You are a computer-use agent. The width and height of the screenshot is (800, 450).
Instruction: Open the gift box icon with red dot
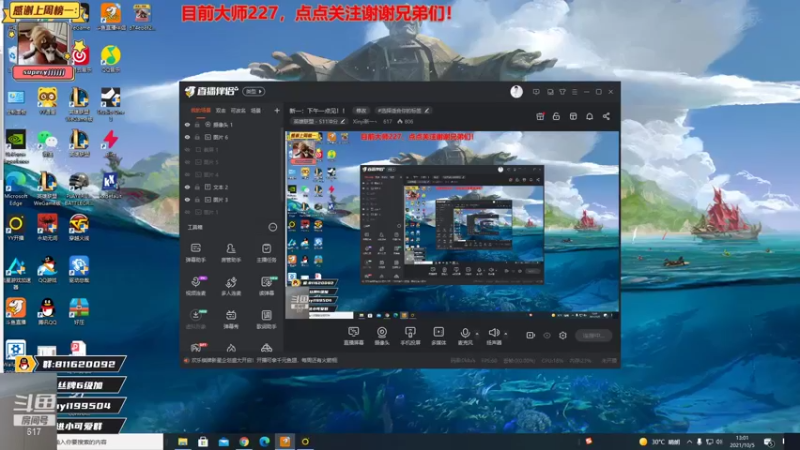[x=540, y=116]
